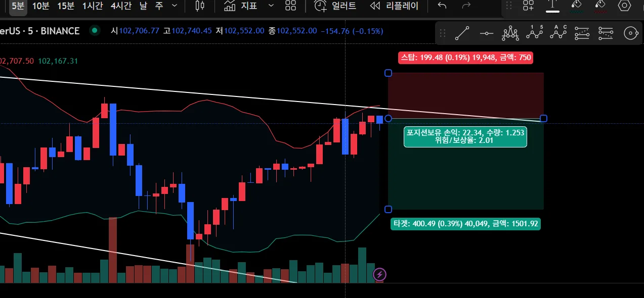Grab the entry price circle handle

[x=388, y=118]
